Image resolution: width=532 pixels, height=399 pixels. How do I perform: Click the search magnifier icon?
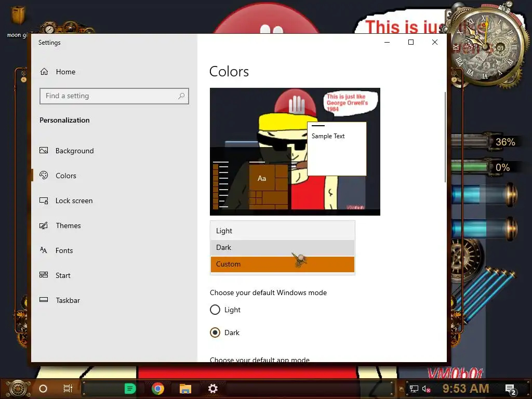tap(181, 96)
